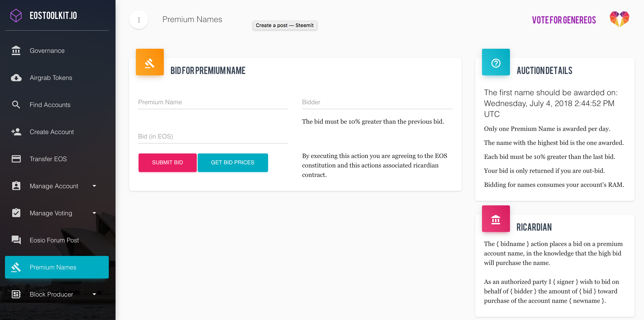Screen dimensions: 644x320
Task: Click the Airgrab Tokens cloud download icon
Action: (x=16, y=78)
